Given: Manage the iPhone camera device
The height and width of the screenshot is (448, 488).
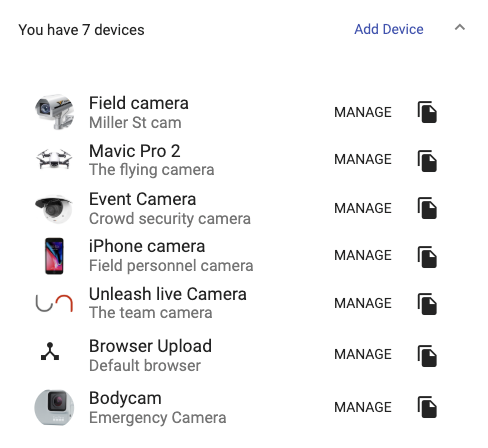Looking at the screenshot, I should pyautogui.click(x=363, y=255).
